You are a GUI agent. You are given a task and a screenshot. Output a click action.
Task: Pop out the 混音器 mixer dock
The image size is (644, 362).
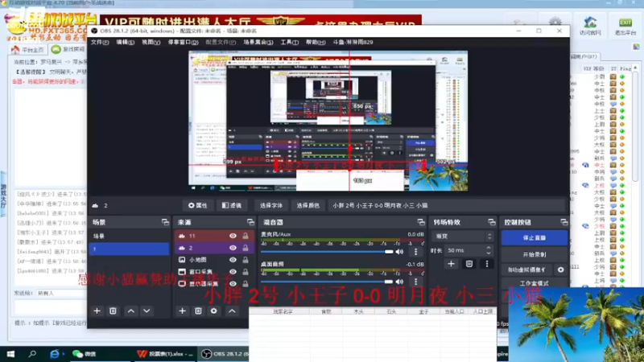[x=421, y=222]
